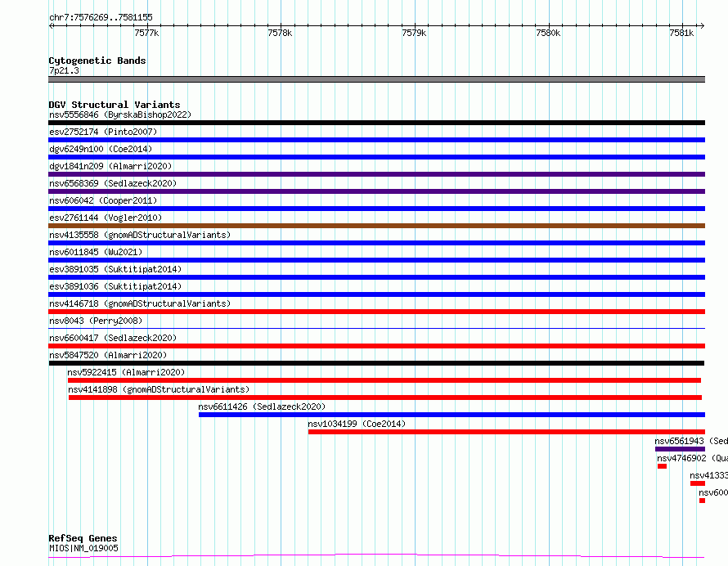Select variant esv2752174 (Pinto2007) label
The image size is (728, 566).
pyautogui.click(x=103, y=132)
